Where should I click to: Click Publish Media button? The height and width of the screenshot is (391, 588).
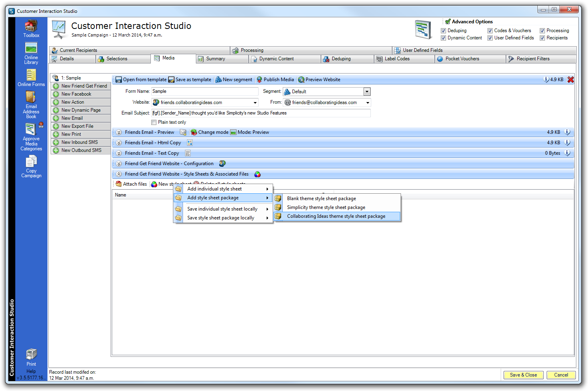coord(275,80)
